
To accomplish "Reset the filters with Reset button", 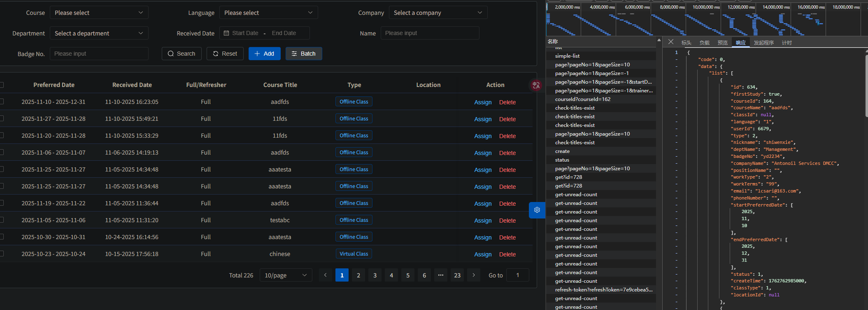I will pyautogui.click(x=225, y=54).
